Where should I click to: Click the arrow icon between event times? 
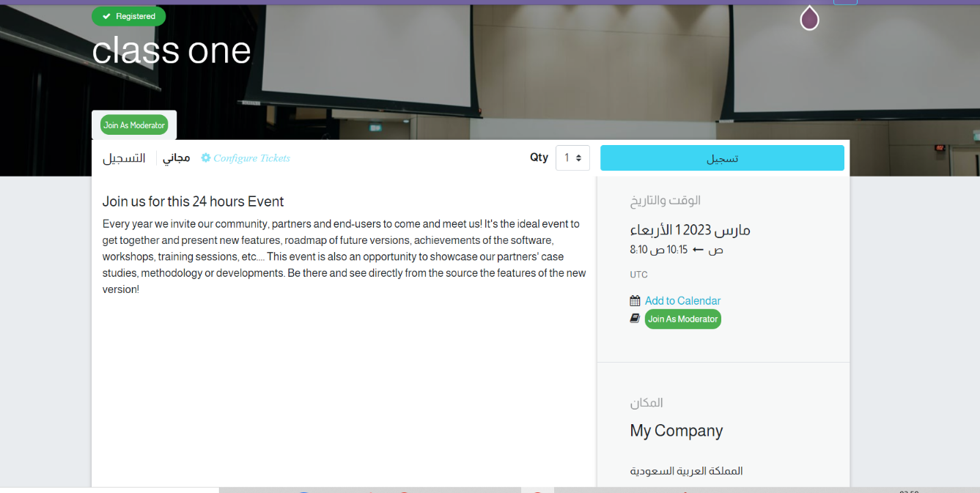(x=698, y=250)
